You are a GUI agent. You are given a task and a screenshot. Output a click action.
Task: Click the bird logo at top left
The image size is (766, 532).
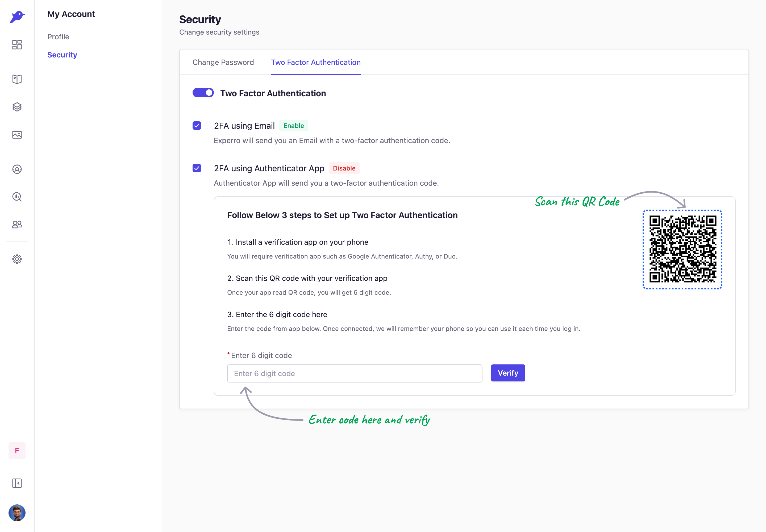click(x=17, y=17)
